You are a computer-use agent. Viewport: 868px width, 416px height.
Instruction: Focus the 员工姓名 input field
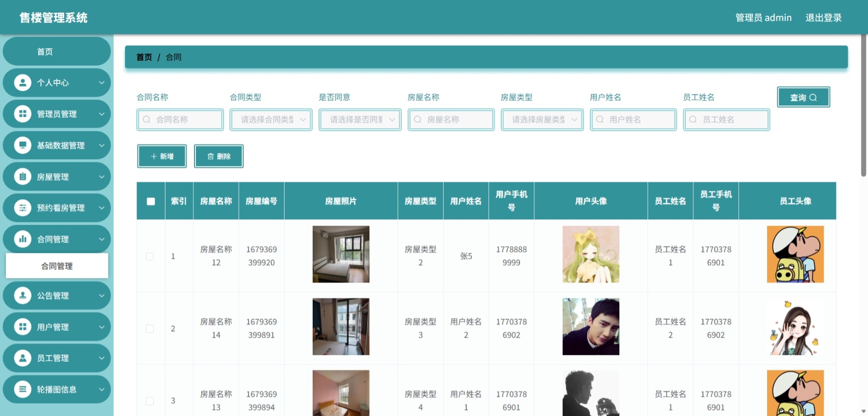coord(727,119)
